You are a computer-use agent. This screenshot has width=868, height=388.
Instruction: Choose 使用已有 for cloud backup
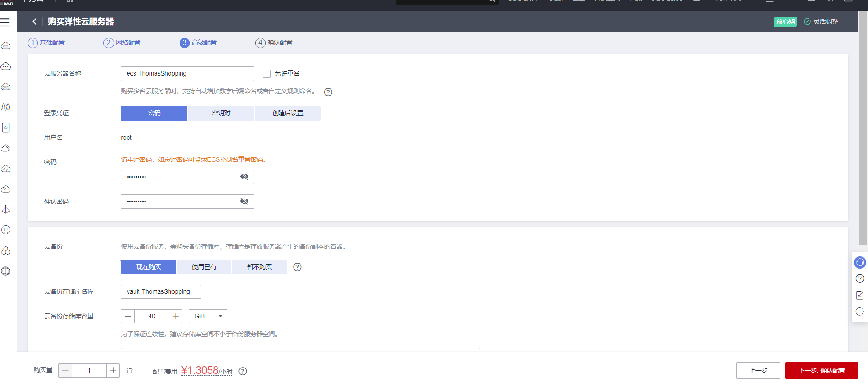click(204, 267)
